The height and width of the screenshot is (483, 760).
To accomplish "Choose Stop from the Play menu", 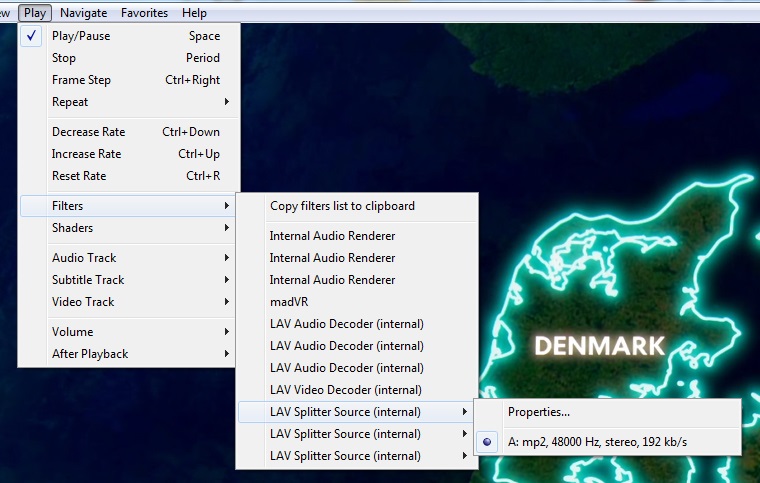I will 64,58.
